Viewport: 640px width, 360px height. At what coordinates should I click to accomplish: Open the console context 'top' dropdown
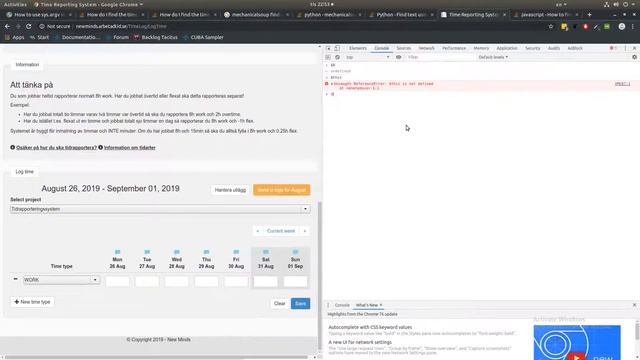367,57
